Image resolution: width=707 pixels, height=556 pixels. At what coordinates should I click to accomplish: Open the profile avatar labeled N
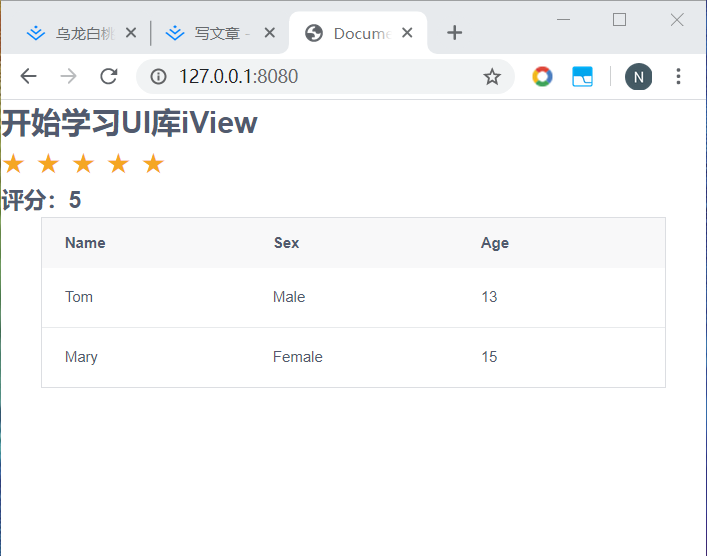(638, 77)
